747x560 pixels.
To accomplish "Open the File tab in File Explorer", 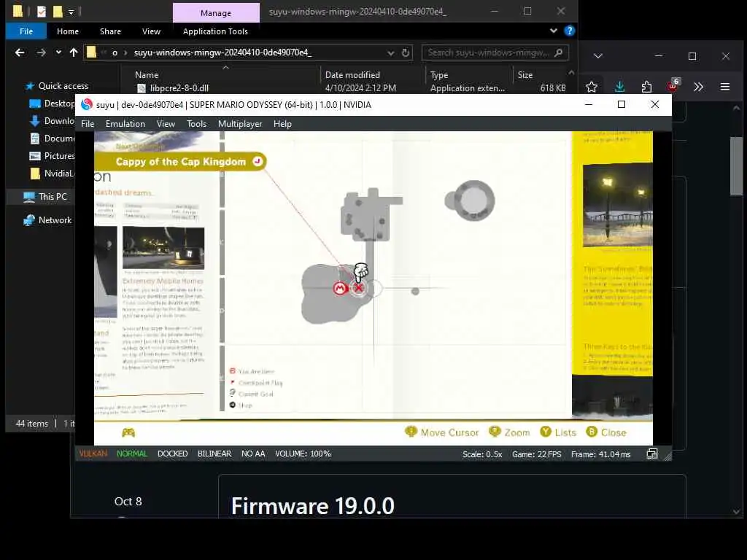I will click(x=26, y=31).
